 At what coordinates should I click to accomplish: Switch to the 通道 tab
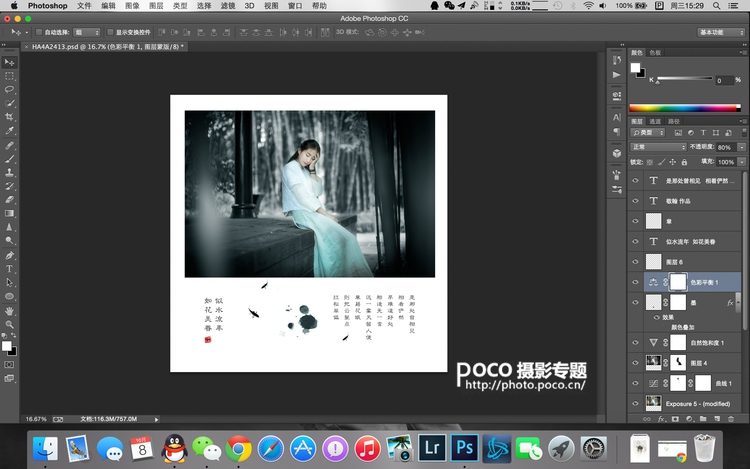[x=655, y=121]
